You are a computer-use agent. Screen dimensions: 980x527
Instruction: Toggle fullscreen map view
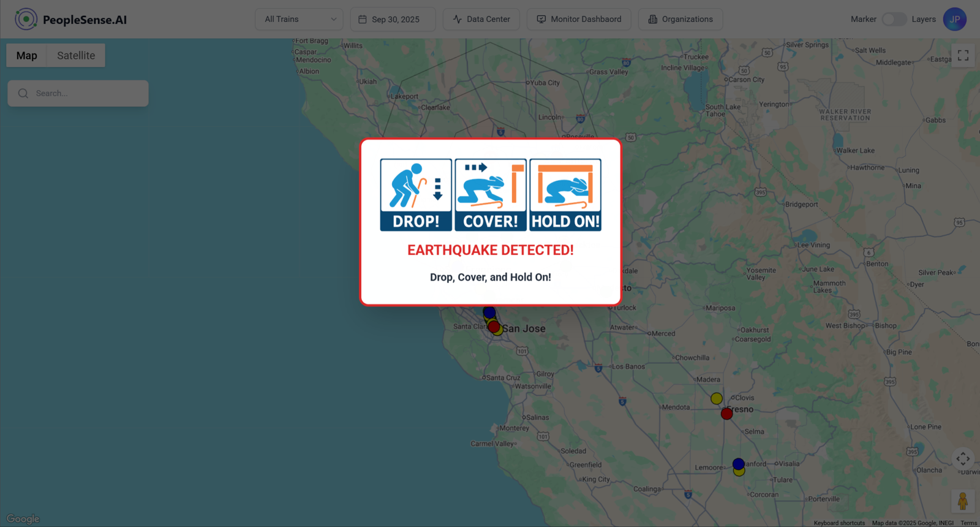pos(963,55)
